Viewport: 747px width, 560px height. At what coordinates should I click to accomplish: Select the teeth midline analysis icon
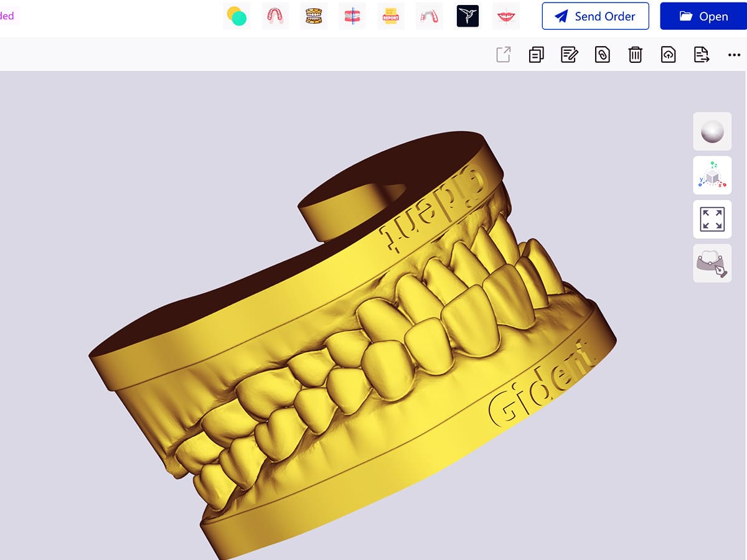(x=352, y=16)
